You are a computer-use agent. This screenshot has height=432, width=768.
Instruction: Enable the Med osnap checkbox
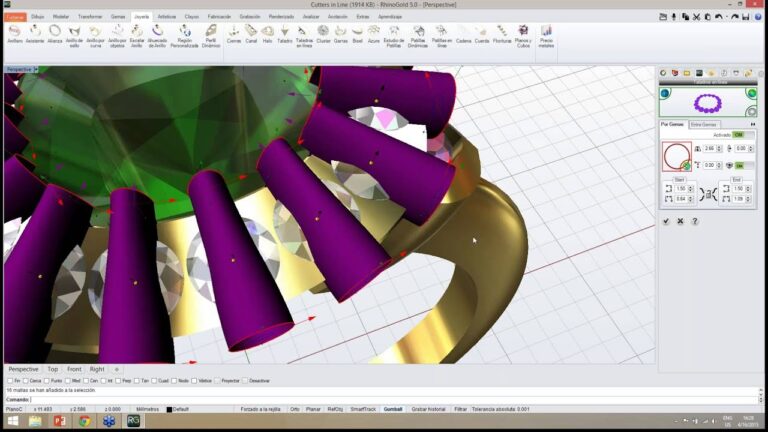68,381
